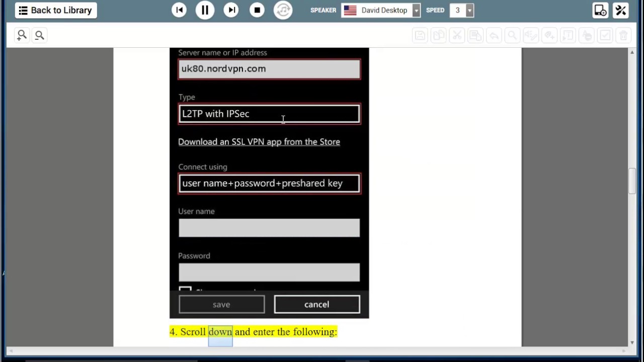Click 'Download an SSL VPN app from the Store'
Viewport: 644px width, 362px height.
coord(259,142)
